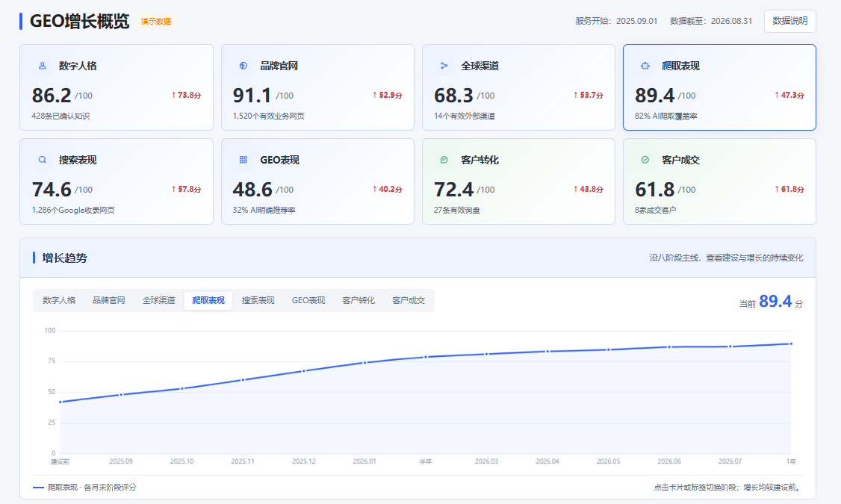Viewport: 841px width, 504px height.
Task: Click the 全球渠道 card title
Action: coord(480,66)
